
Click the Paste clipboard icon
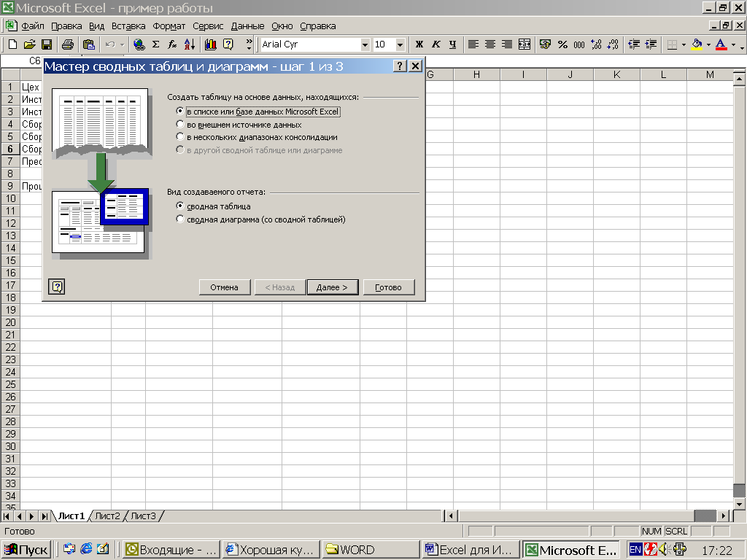click(x=88, y=44)
